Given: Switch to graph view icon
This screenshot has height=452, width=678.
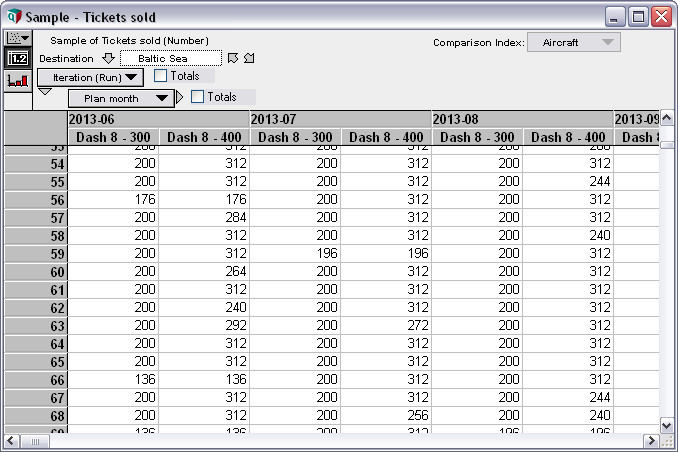Looking at the screenshot, I should (17, 80).
